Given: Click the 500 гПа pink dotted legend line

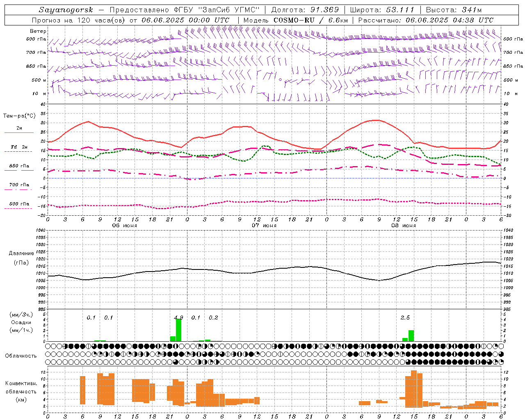Looking at the screenshot, I should coord(19,208).
